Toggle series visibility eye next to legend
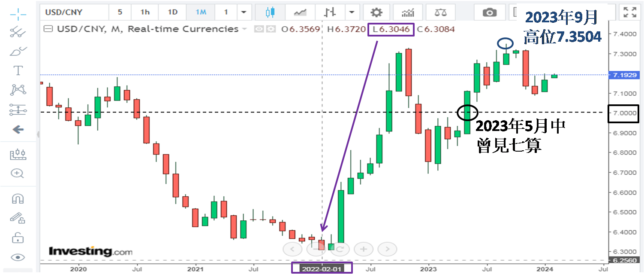Image resolution: width=644 pixels, height=274 pixels. [x=258, y=29]
